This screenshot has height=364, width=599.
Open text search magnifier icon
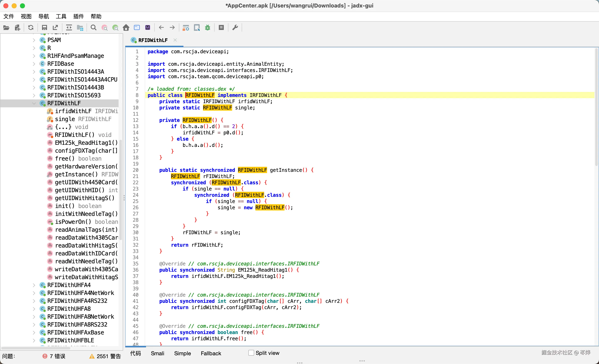pyautogui.click(x=93, y=27)
